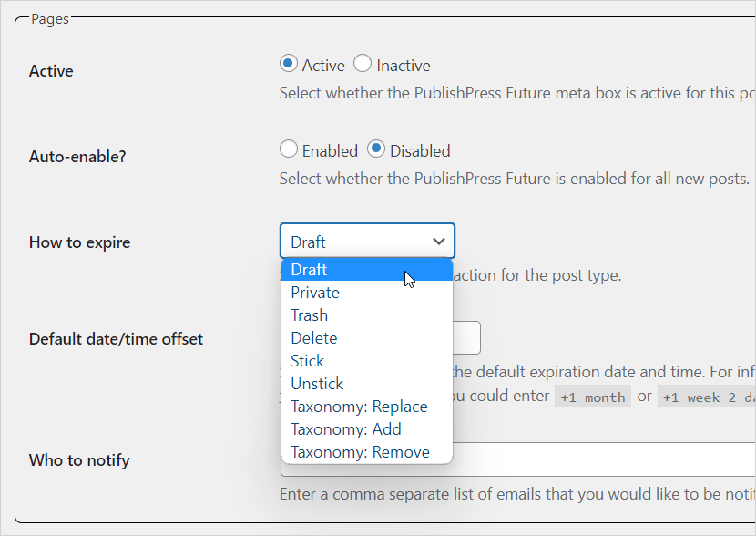Select Taxonomy: Remove from the dropdown
The width and height of the screenshot is (756, 536).
(x=360, y=451)
